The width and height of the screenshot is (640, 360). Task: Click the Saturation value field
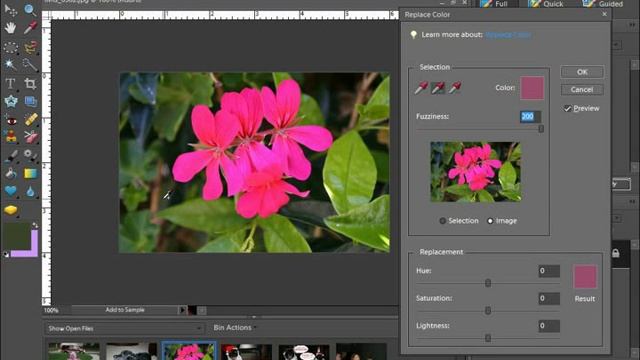click(x=549, y=298)
